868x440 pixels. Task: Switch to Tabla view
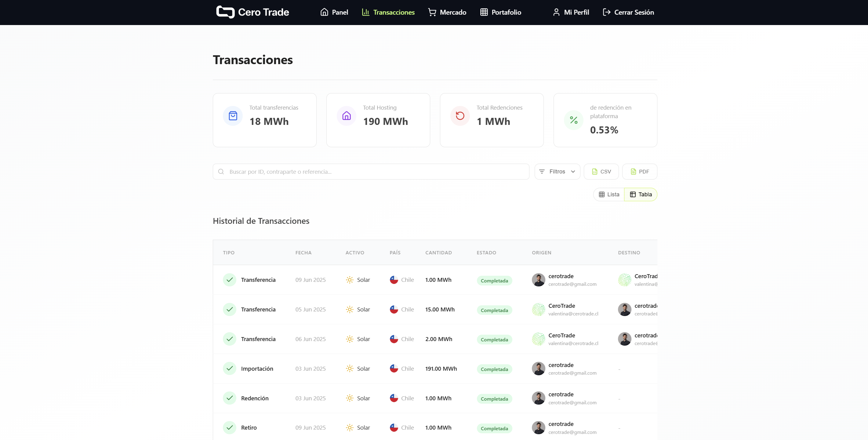pos(641,195)
